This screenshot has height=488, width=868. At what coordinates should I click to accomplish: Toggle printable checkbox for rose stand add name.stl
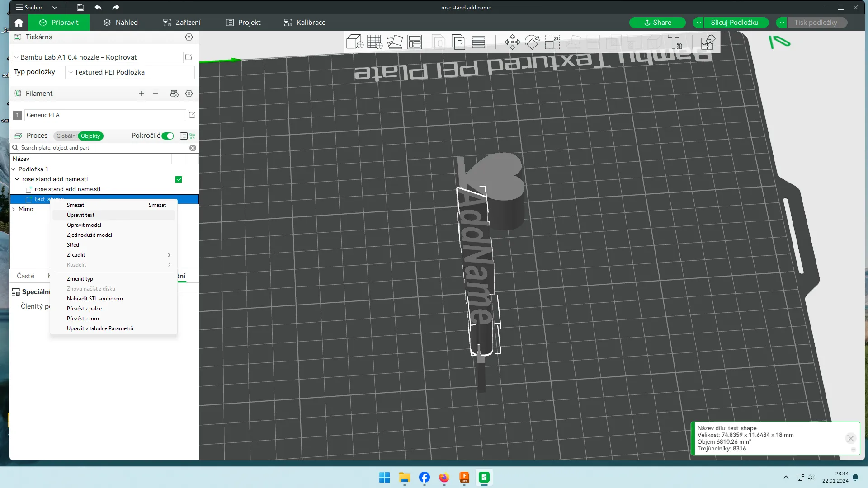[x=179, y=179]
